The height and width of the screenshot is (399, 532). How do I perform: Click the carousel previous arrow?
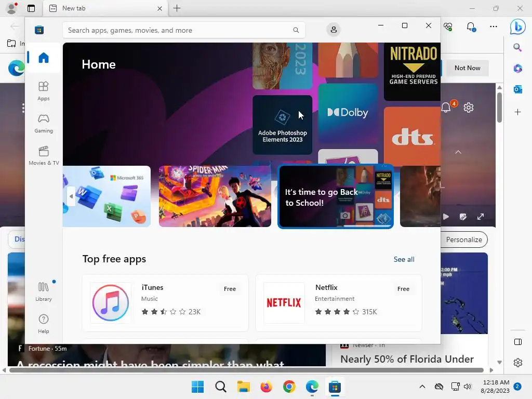click(x=71, y=196)
